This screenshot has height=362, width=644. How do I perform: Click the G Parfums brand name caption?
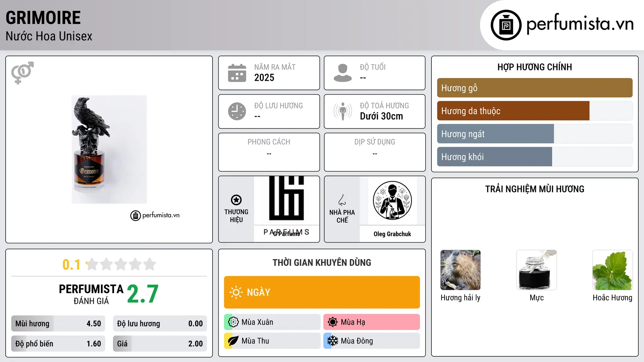(286, 234)
